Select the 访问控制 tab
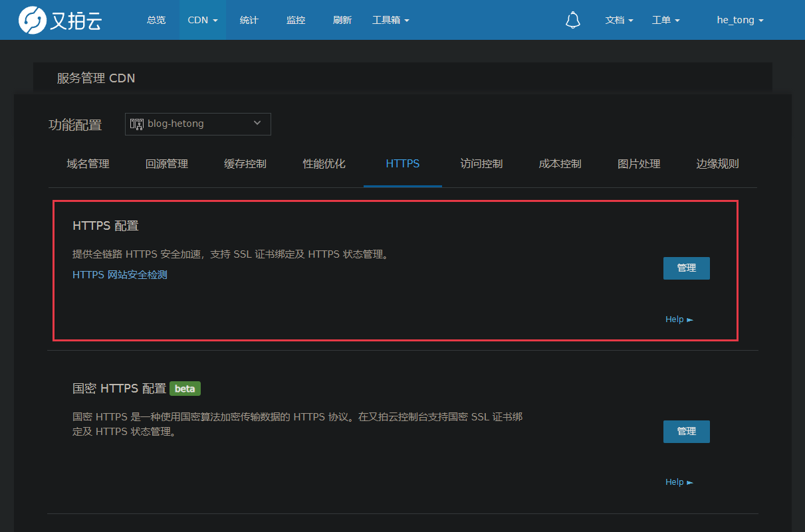 [x=481, y=163]
